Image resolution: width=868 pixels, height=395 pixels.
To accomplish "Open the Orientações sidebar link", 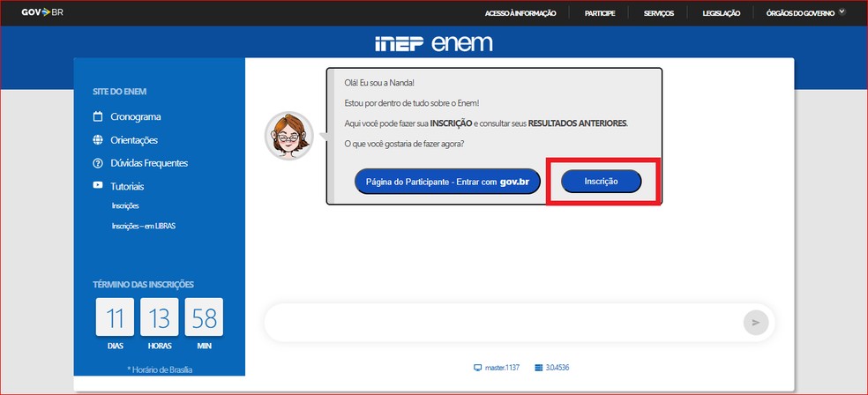I will pos(134,140).
